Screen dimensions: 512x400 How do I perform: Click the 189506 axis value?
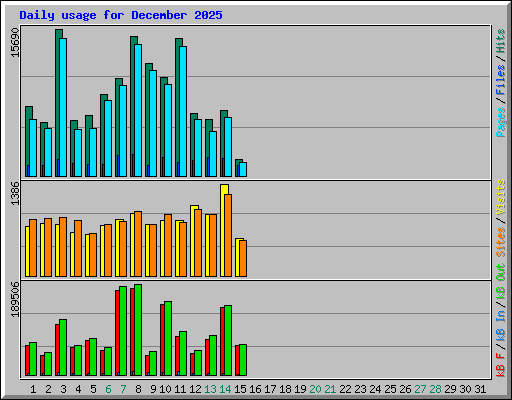click(x=15, y=299)
